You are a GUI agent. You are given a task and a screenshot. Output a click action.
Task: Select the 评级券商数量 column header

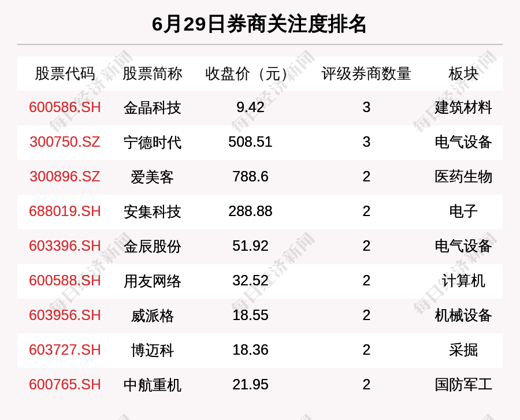click(366, 74)
